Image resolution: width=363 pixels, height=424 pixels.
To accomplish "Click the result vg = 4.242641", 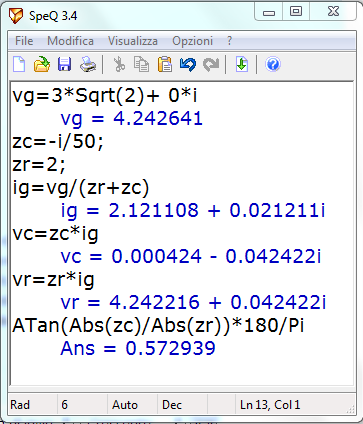I will (132, 119).
